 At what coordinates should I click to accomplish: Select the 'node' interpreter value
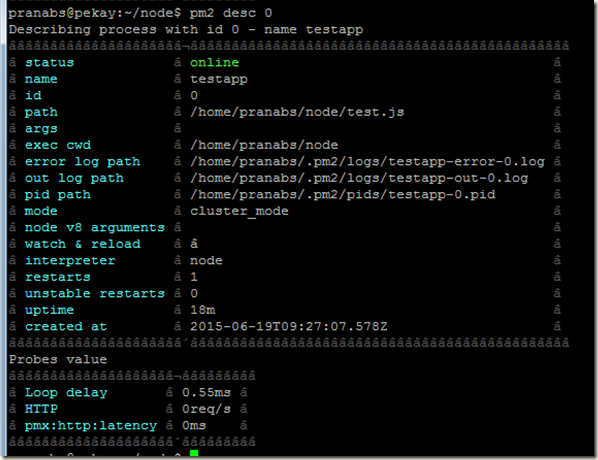(x=206, y=261)
